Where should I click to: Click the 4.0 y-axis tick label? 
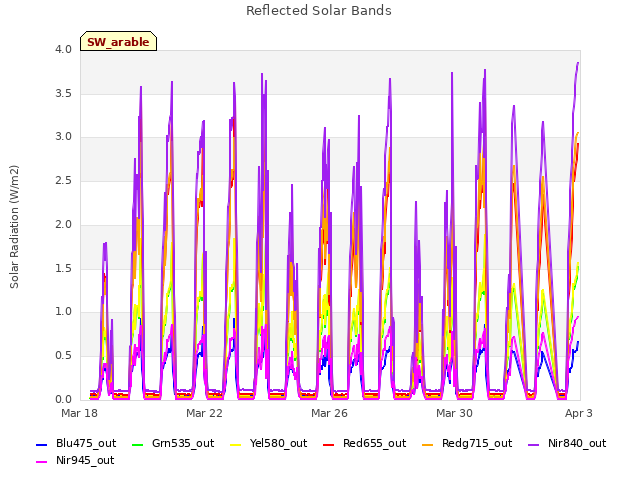(x=64, y=49)
